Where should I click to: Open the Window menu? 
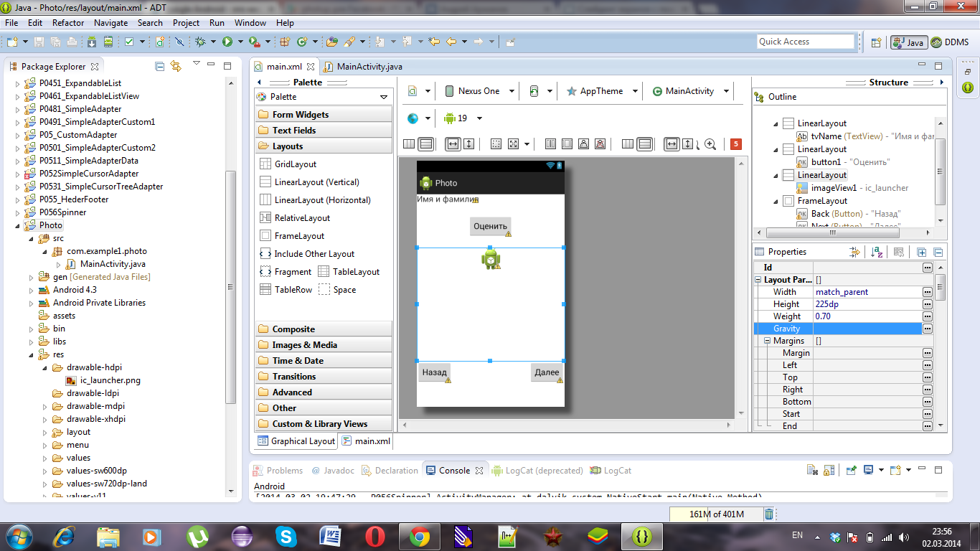(x=250, y=23)
